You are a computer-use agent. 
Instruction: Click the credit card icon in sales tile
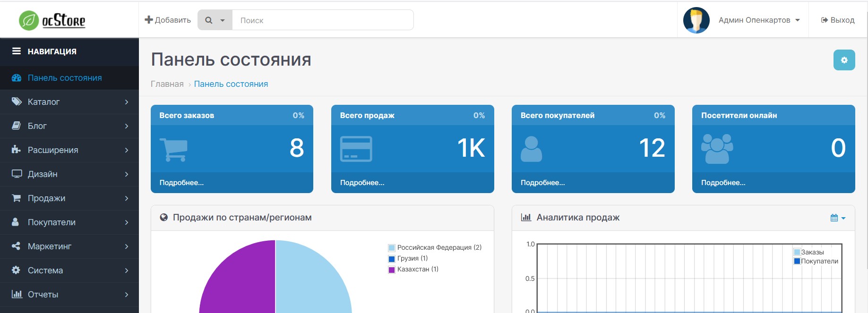point(356,149)
